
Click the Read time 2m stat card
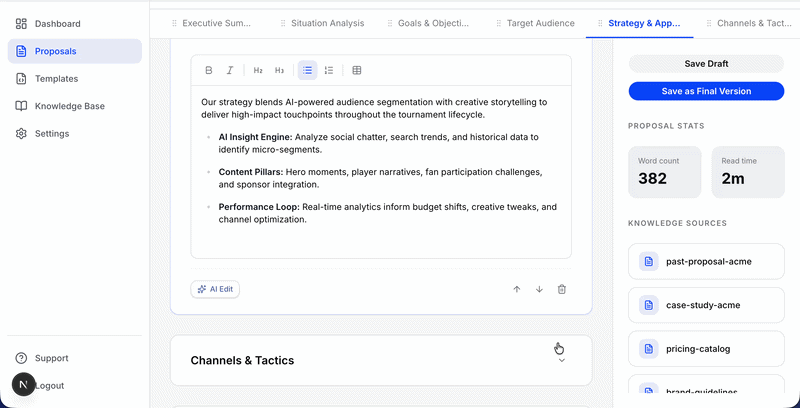click(x=748, y=172)
